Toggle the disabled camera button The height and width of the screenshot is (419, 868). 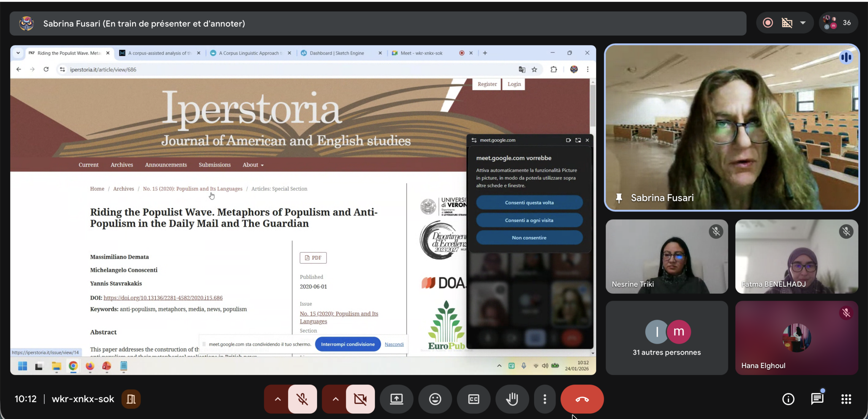(360, 399)
